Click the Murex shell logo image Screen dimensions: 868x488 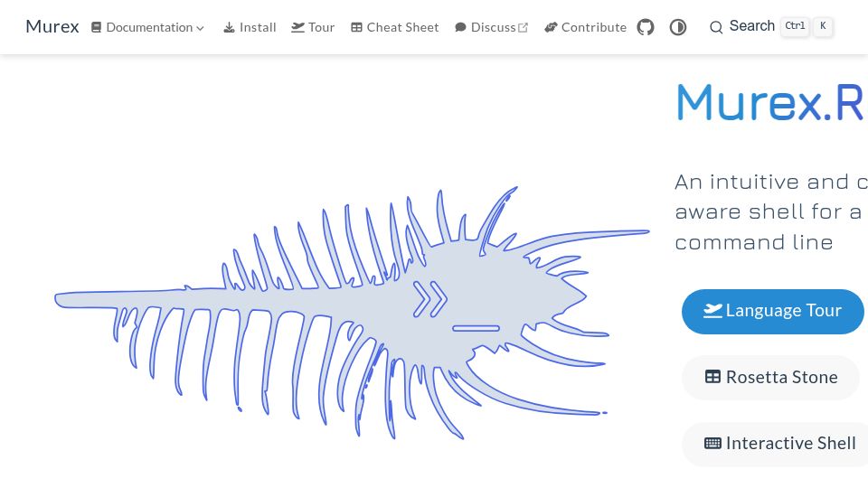[x=352, y=313]
